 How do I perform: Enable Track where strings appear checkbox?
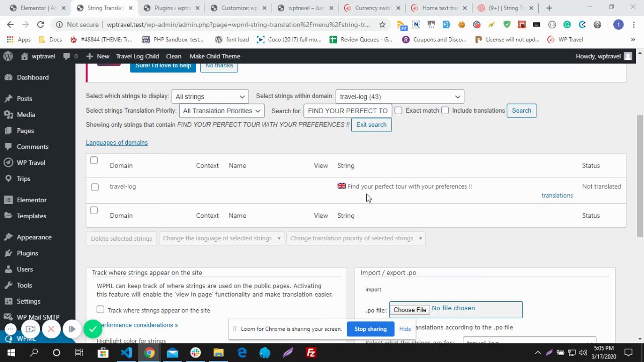pyautogui.click(x=100, y=310)
